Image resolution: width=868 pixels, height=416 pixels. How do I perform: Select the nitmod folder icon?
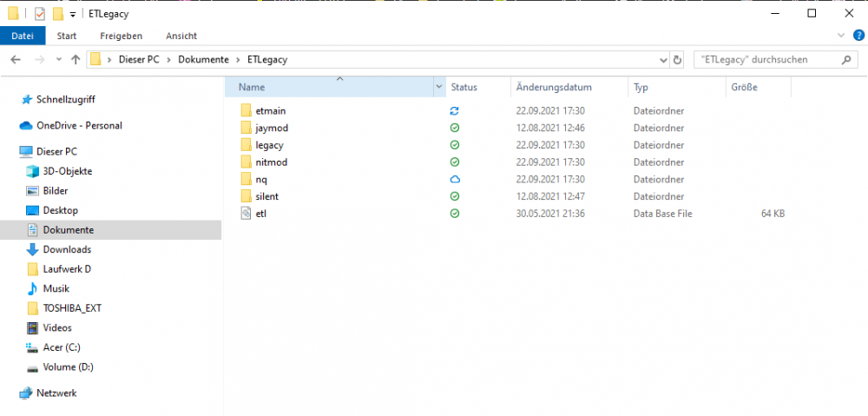[247, 162]
